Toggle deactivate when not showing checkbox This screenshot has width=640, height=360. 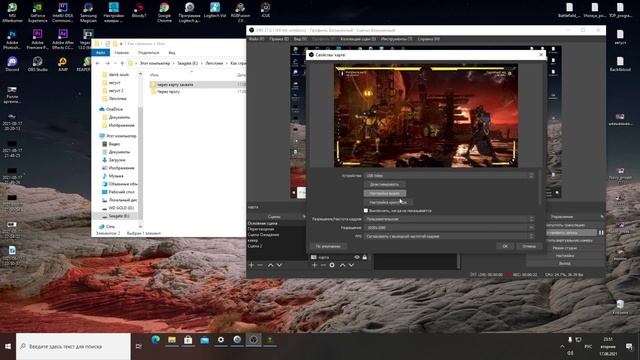click(366, 211)
